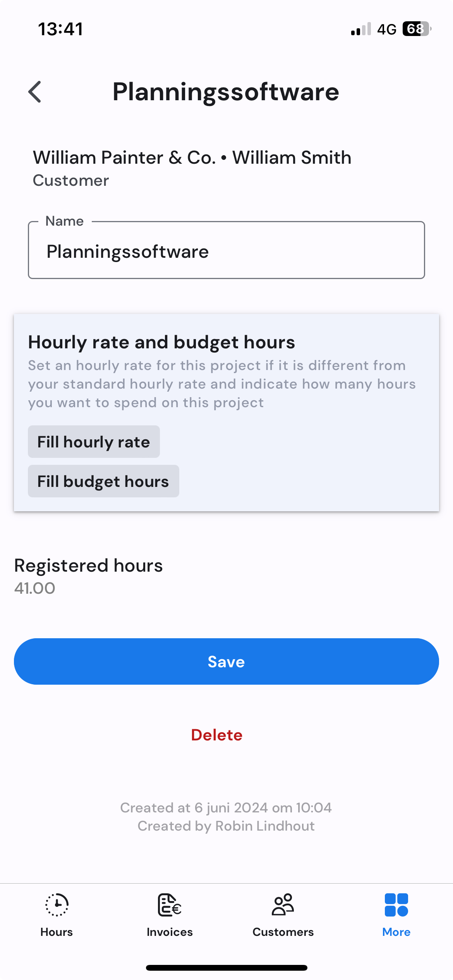Open the Hours clock icon
This screenshot has height=980, width=453.
(57, 905)
